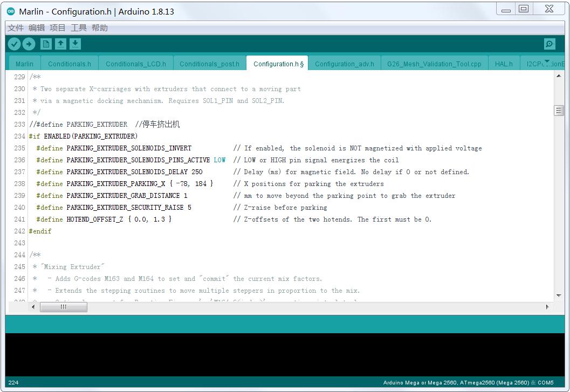Image resolution: width=570 pixels, height=392 pixels.
Task: Open the 帮助 (Help) menu
Action: click(x=100, y=28)
